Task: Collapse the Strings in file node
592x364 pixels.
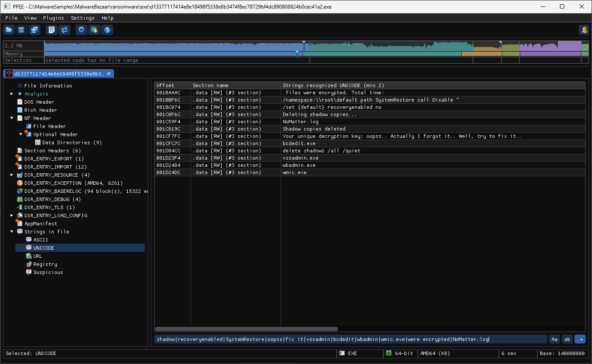Action: pyautogui.click(x=12, y=232)
